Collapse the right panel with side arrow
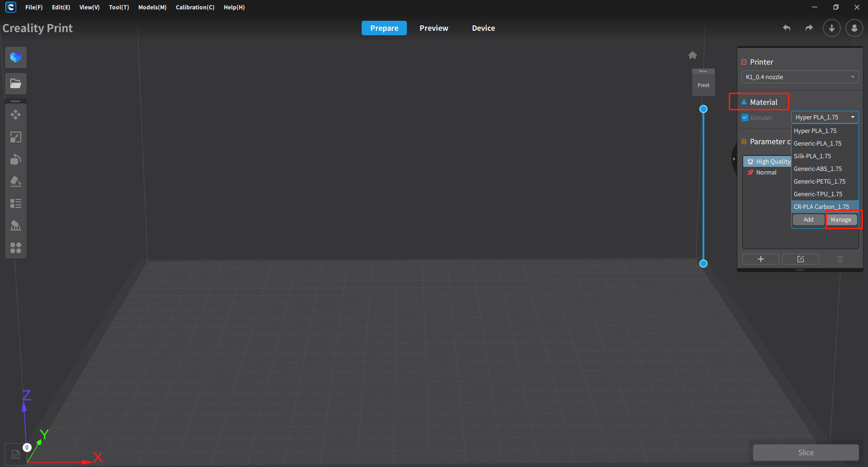 tap(734, 159)
